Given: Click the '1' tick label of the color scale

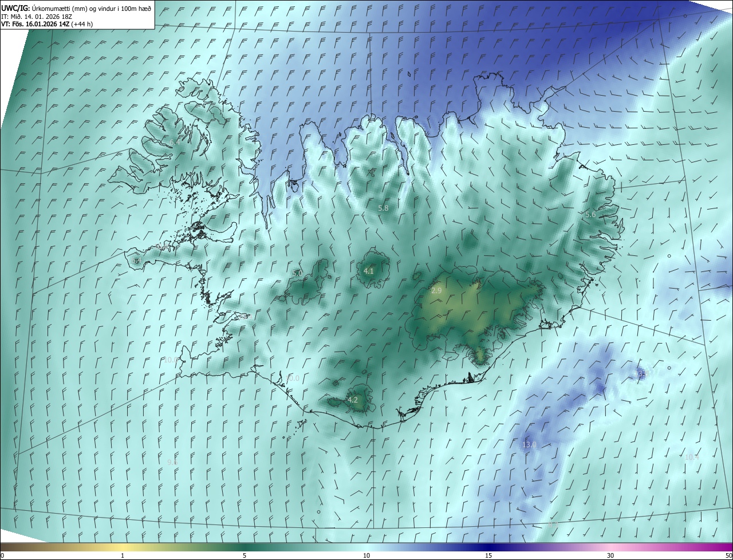Looking at the screenshot, I should point(123,555).
